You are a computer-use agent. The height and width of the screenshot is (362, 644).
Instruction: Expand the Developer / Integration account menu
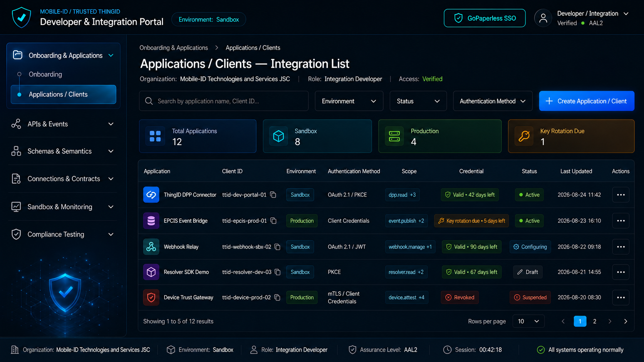pyautogui.click(x=626, y=13)
